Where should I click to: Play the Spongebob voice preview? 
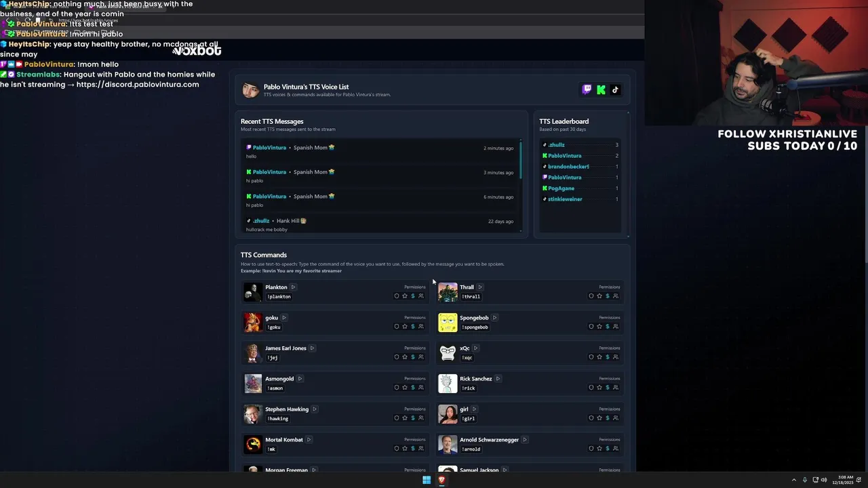(494, 318)
